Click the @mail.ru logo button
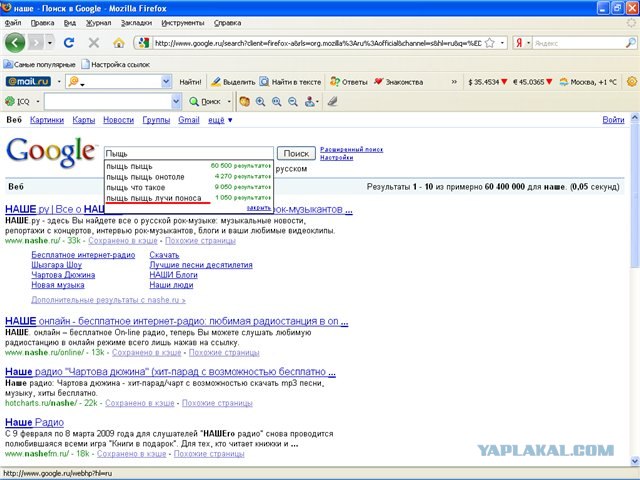 [x=28, y=82]
